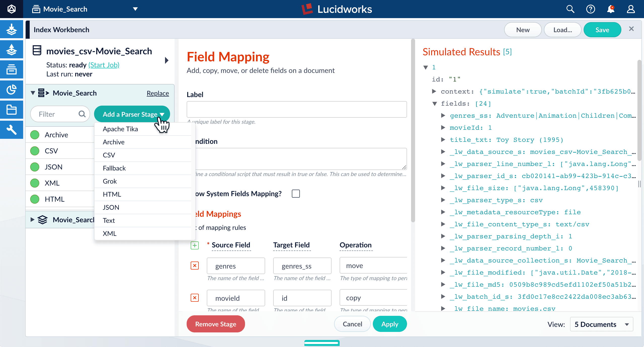The height and width of the screenshot is (347, 644).
Task: Open the help question mark icon
Action: tap(590, 9)
